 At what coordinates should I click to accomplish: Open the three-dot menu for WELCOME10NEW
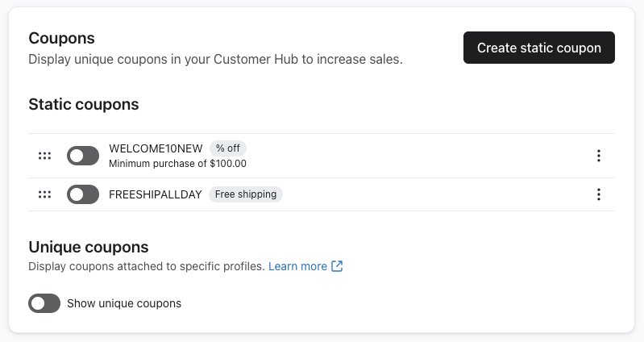pos(598,156)
